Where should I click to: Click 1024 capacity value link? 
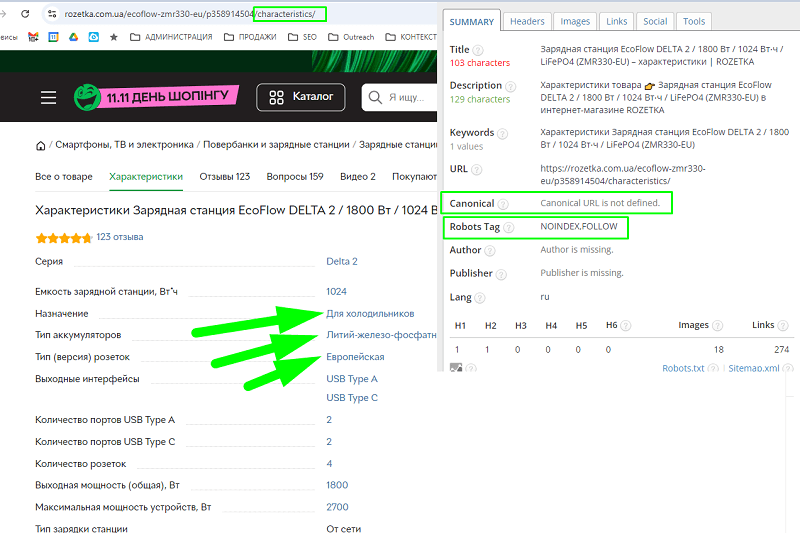tap(336, 291)
